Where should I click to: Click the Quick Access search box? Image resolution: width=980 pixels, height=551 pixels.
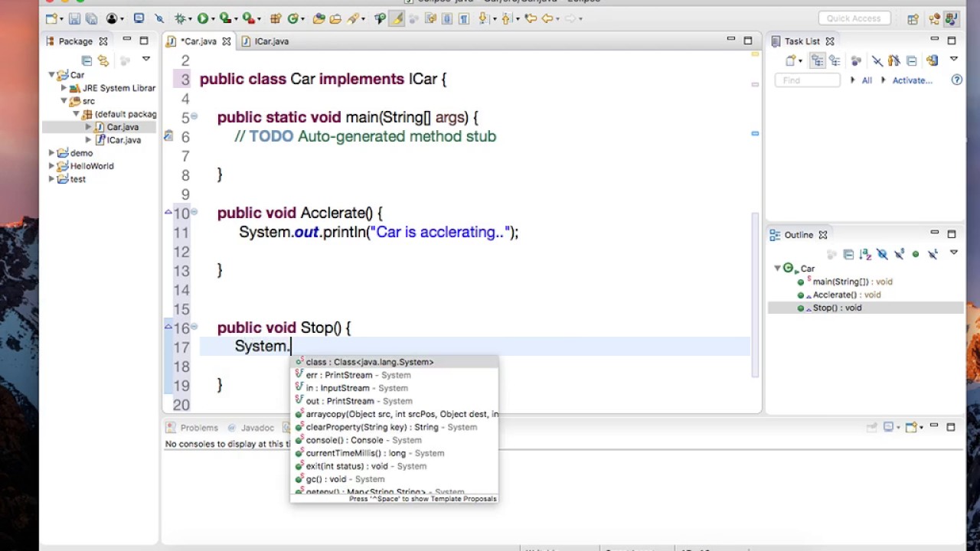pos(853,19)
